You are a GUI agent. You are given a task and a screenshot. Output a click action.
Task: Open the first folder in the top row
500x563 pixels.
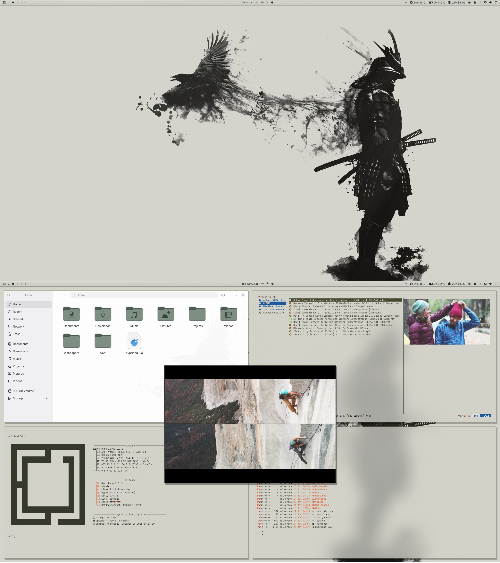[71, 314]
